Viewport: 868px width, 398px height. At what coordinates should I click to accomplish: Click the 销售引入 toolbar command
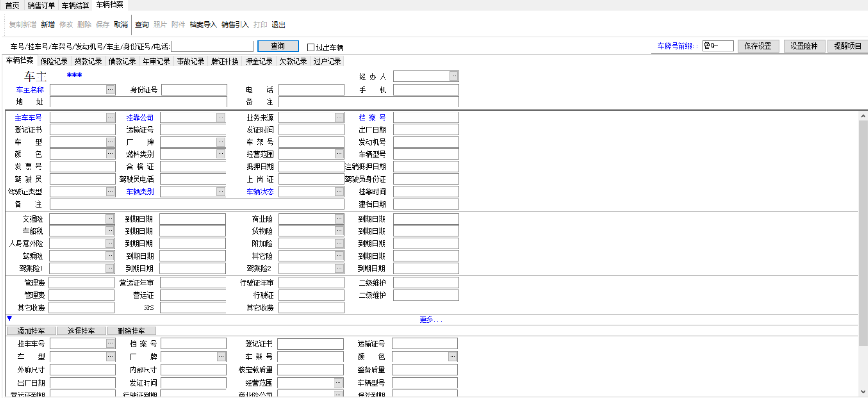[235, 25]
